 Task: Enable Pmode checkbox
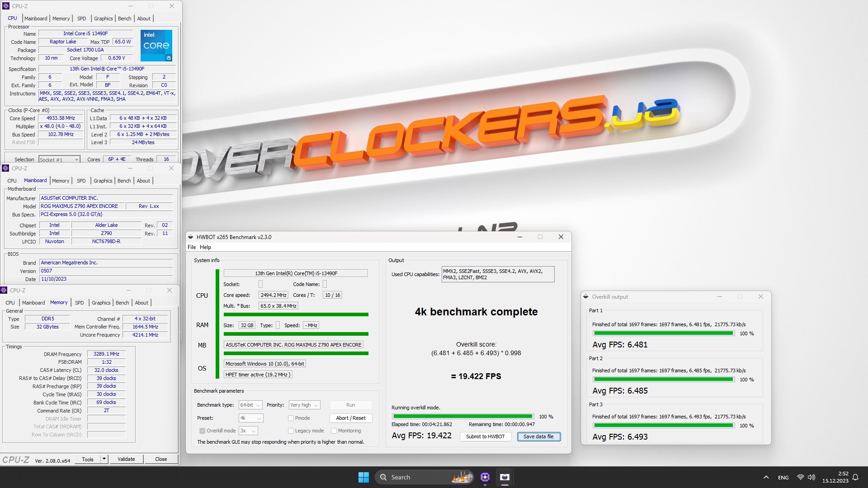tap(291, 418)
